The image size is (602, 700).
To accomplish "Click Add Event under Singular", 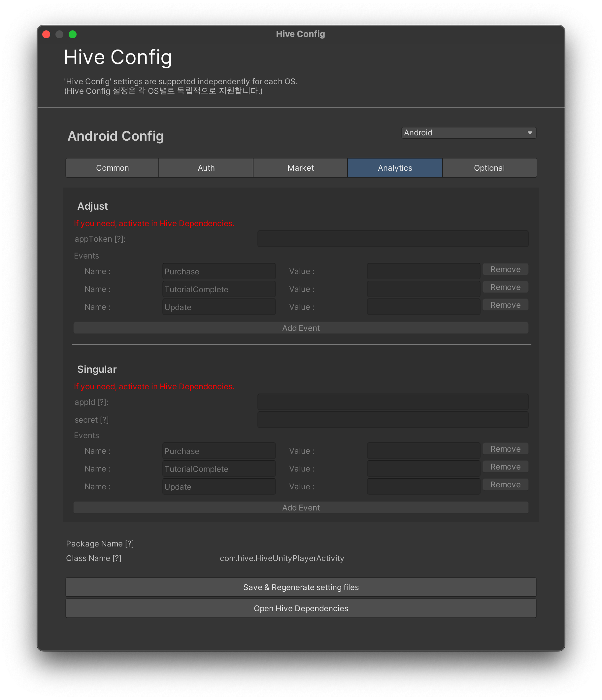I will 301,508.
